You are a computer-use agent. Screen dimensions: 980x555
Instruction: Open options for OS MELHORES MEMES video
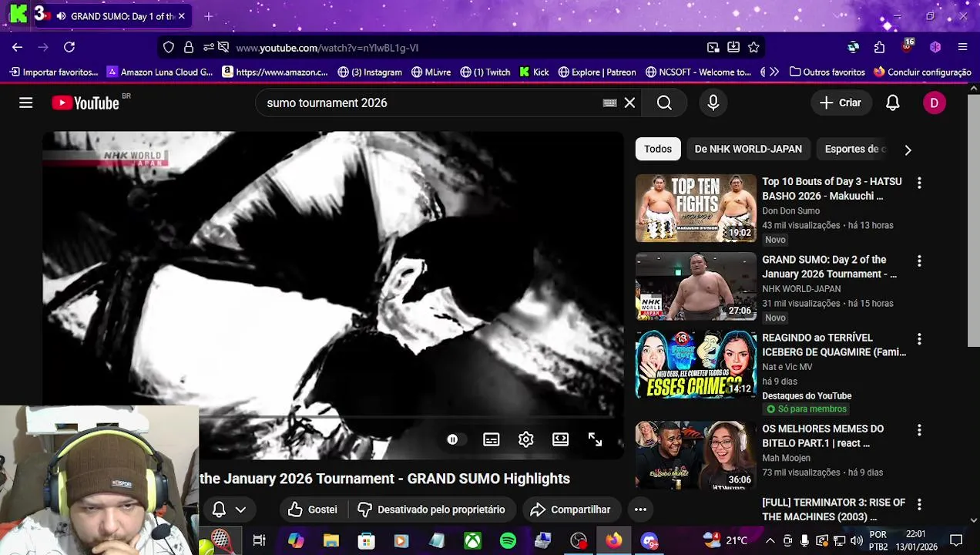pos(918,429)
